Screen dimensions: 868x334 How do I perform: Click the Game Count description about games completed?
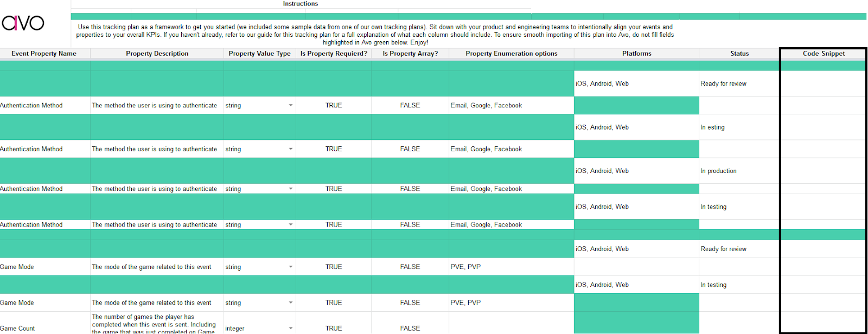[x=157, y=323]
